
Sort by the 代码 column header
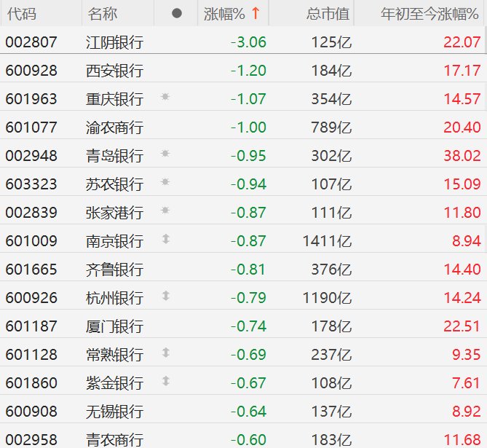click(21, 14)
